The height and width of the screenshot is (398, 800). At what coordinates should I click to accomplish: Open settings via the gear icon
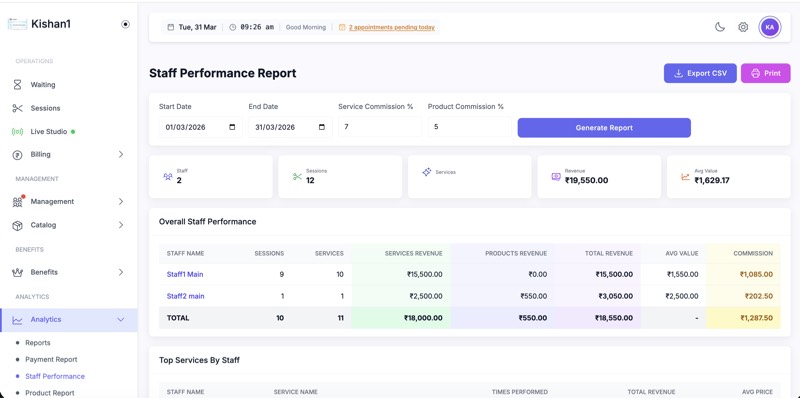tap(743, 27)
